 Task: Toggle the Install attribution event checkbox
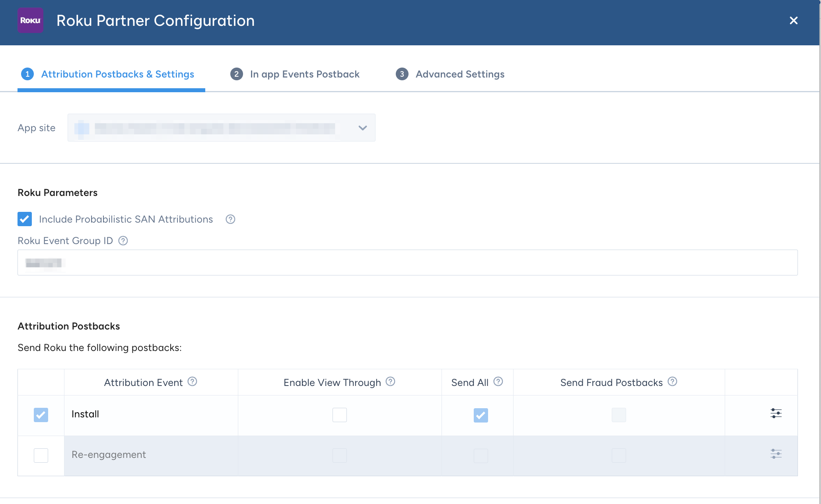click(x=41, y=415)
